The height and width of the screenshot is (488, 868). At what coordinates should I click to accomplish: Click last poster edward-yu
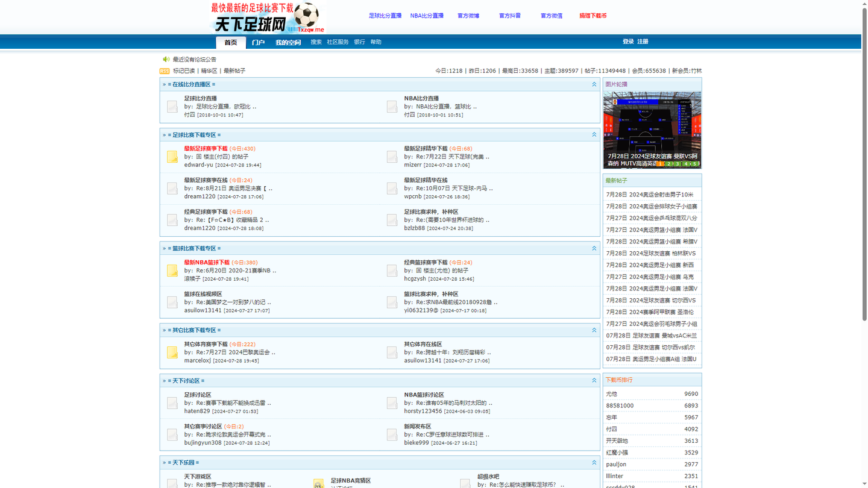[199, 165]
